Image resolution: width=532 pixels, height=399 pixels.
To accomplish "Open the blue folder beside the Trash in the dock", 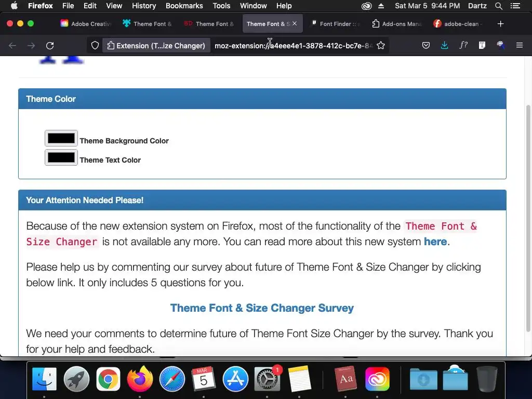I will coord(455,379).
